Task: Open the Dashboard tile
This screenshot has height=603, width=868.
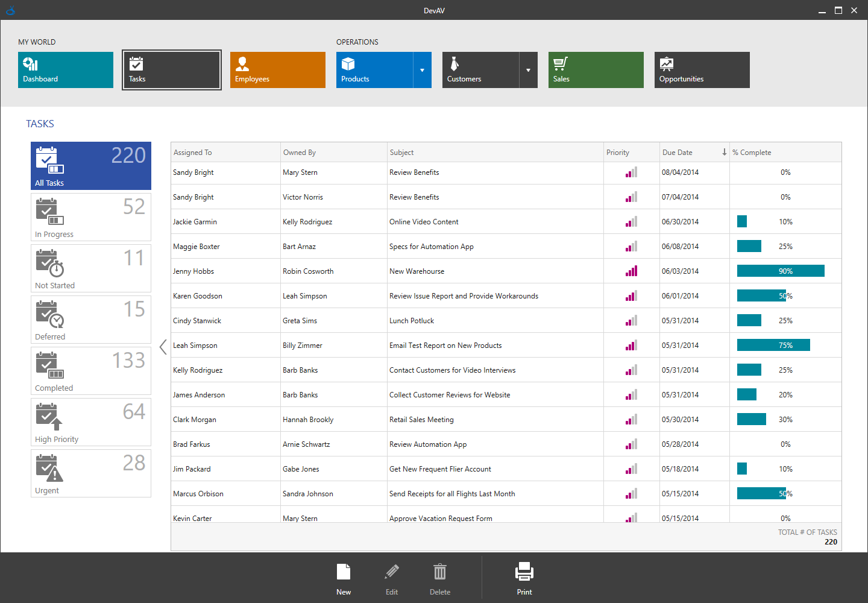Action: tap(65, 69)
